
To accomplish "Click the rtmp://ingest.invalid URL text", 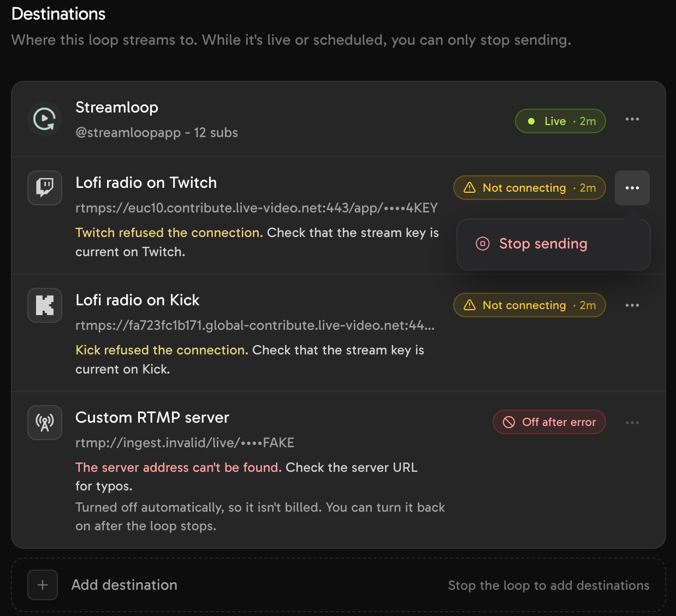I will pyautogui.click(x=185, y=443).
